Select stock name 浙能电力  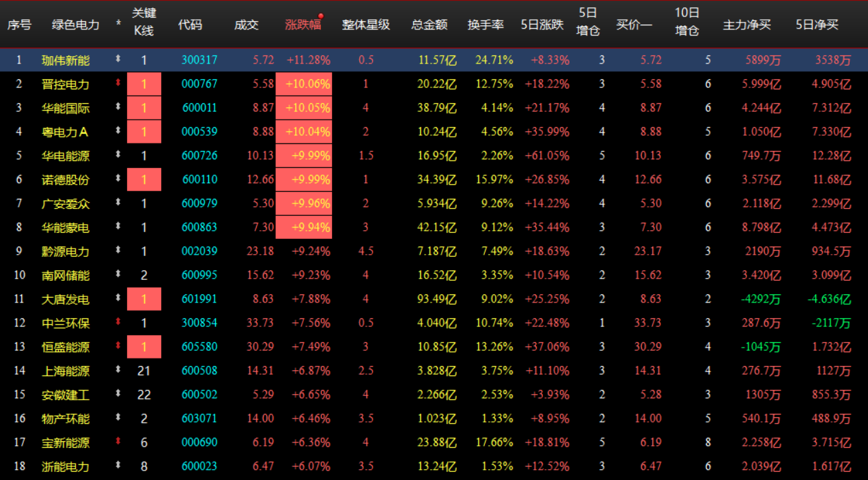tap(66, 466)
